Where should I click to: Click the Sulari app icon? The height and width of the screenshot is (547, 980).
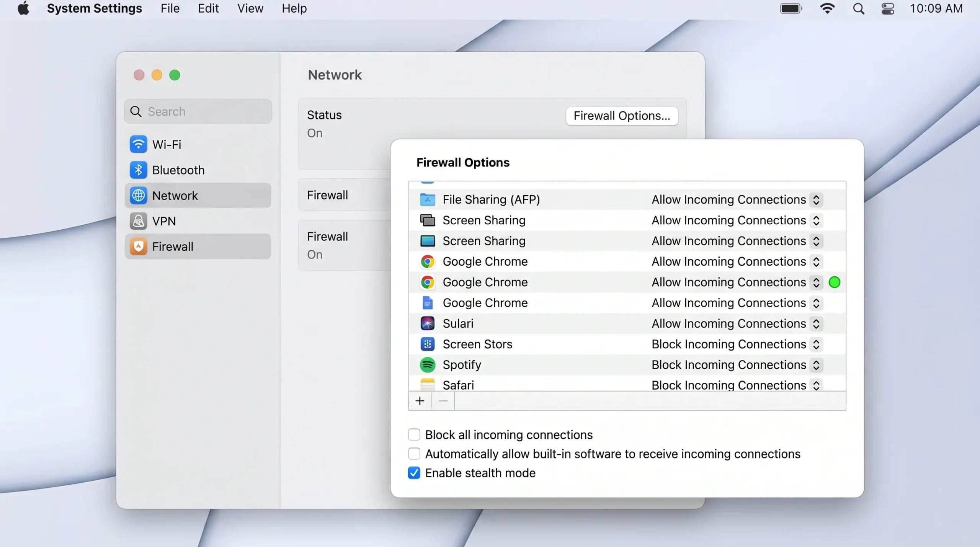point(427,323)
